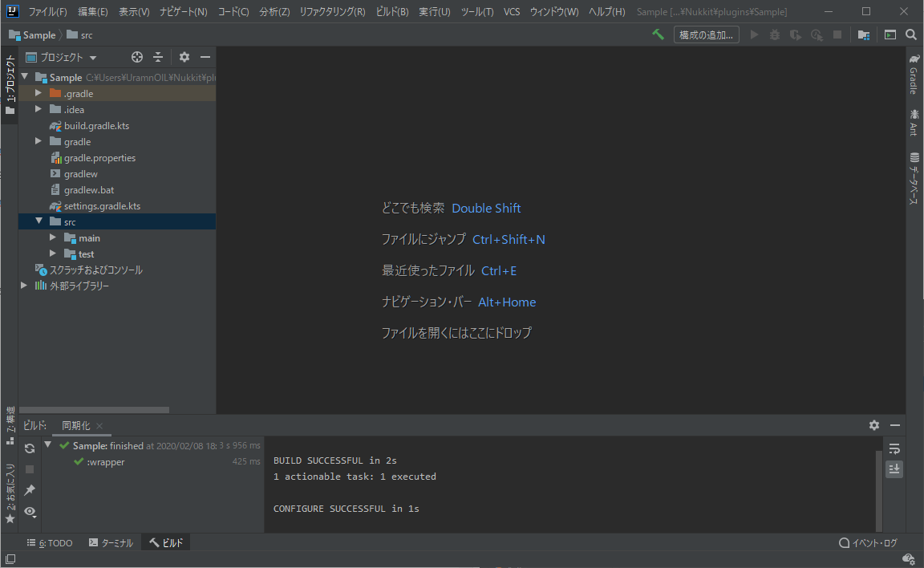Collapse the src folder arrow
Viewport: 924px width, 568px height.
pyautogui.click(x=38, y=221)
